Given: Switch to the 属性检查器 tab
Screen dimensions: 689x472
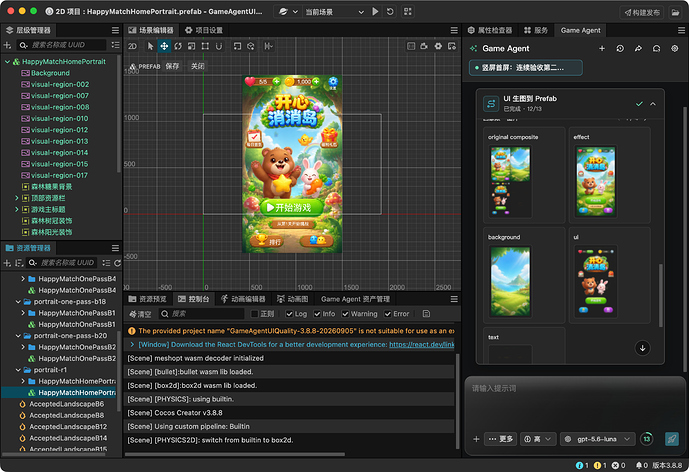Looking at the screenshot, I should tap(490, 30).
